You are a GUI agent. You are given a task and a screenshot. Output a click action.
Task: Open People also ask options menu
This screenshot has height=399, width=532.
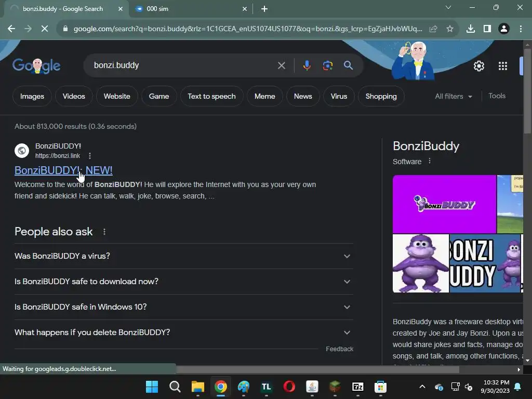pyautogui.click(x=104, y=232)
